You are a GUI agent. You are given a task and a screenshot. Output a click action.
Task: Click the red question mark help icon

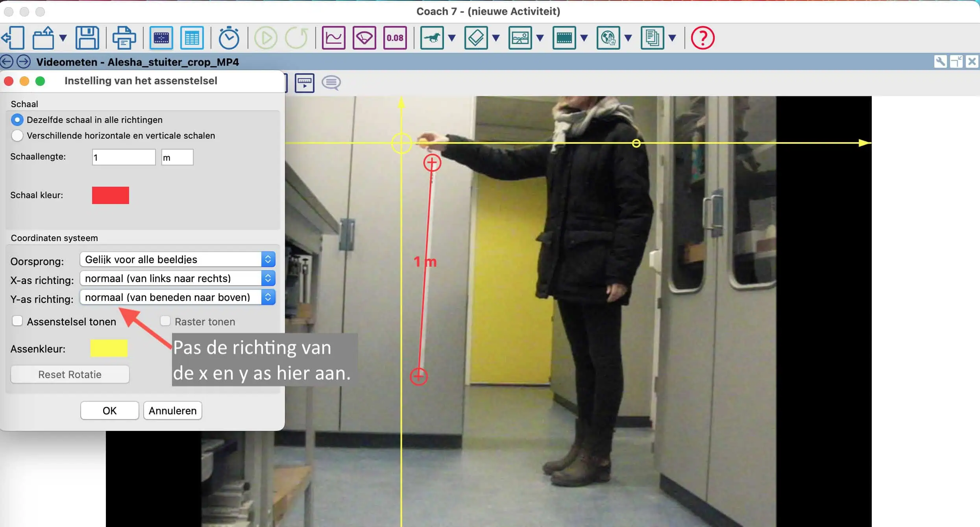click(x=703, y=38)
